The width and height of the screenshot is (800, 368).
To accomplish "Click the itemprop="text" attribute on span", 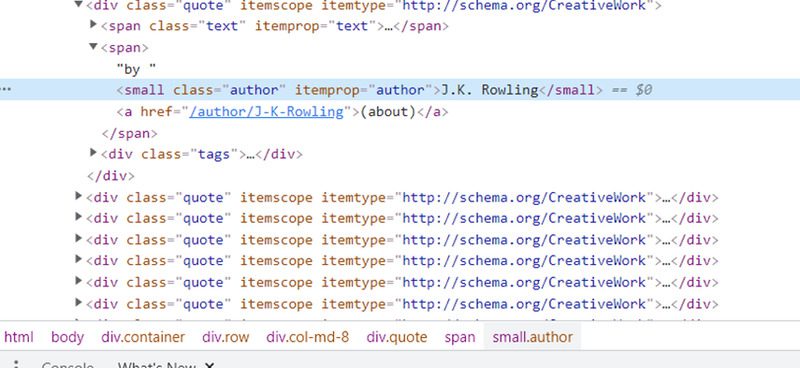I will point(315,26).
